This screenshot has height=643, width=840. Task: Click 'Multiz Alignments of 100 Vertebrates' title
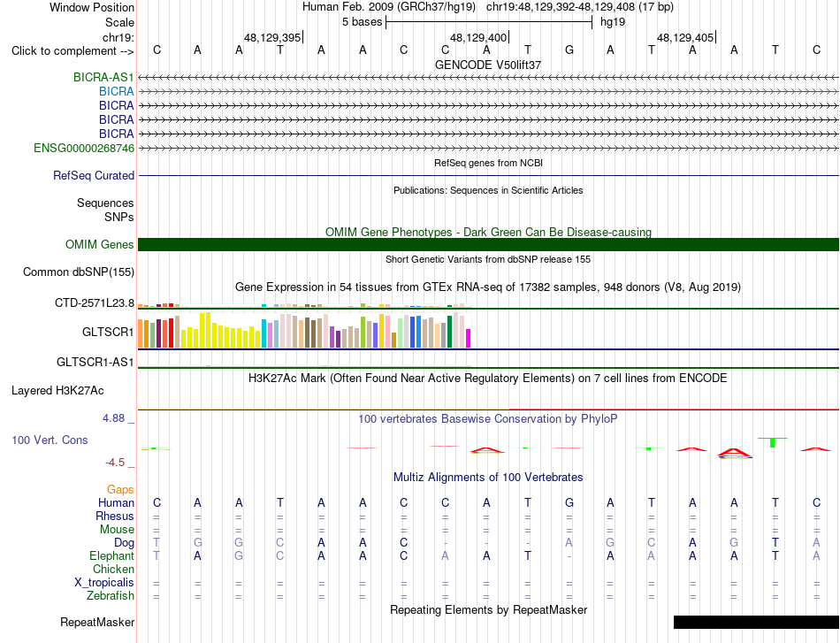488,477
